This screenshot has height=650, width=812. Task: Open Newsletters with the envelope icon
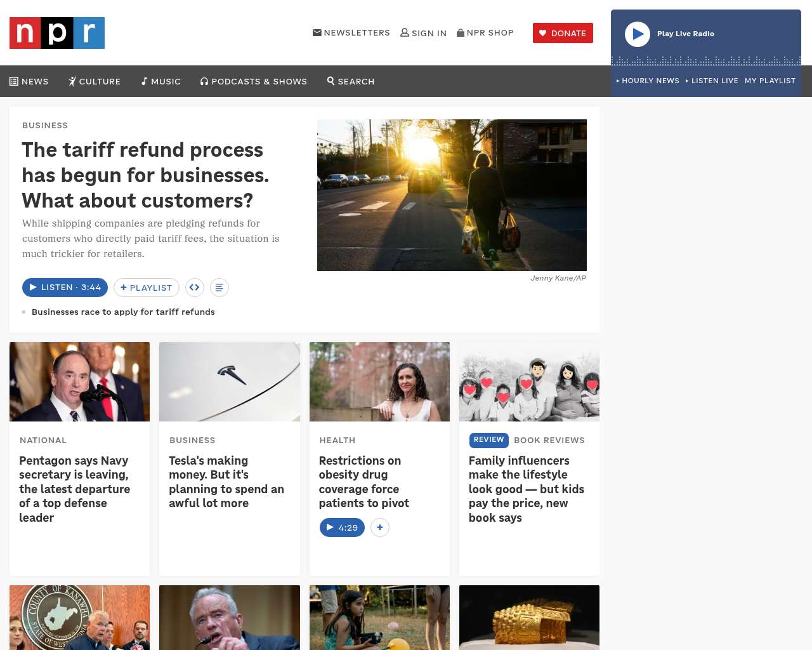tap(351, 33)
